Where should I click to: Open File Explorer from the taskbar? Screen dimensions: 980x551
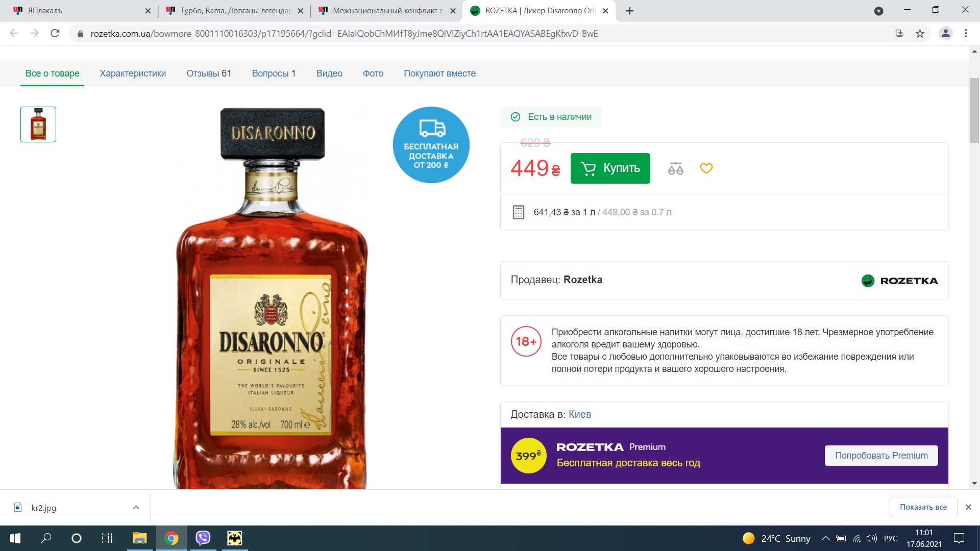point(140,538)
